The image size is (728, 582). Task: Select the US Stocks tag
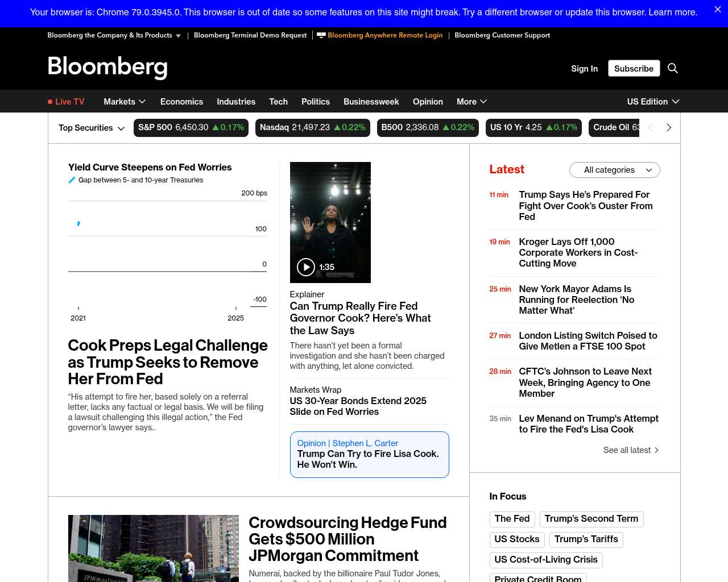(517, 539)
